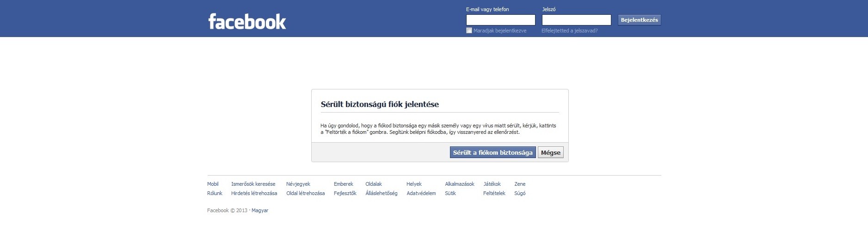Open the Mobil footer link
The height and width of the screenshot is (246, 868).
[213, 184]
